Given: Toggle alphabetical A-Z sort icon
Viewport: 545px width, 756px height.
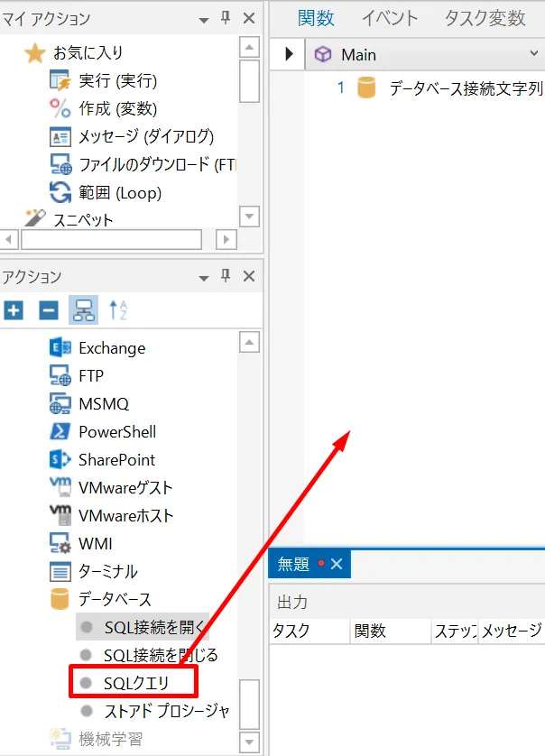Looking at the screenshot, I should click(118, 311).
